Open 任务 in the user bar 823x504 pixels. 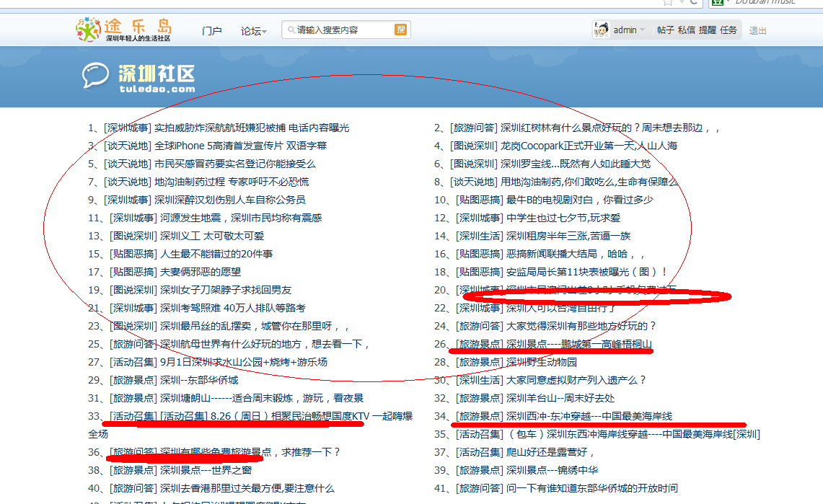728,30
